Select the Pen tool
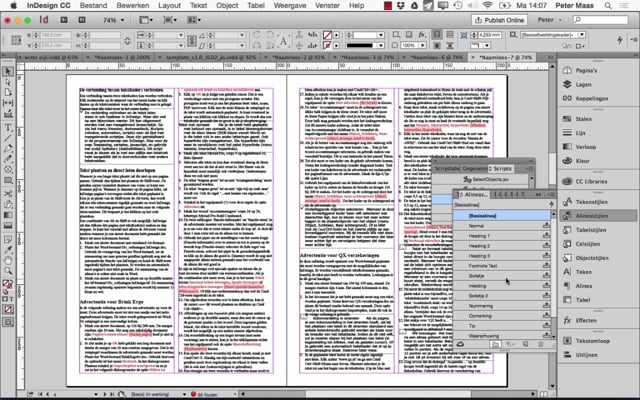640x400 pixels. (8, 148)
